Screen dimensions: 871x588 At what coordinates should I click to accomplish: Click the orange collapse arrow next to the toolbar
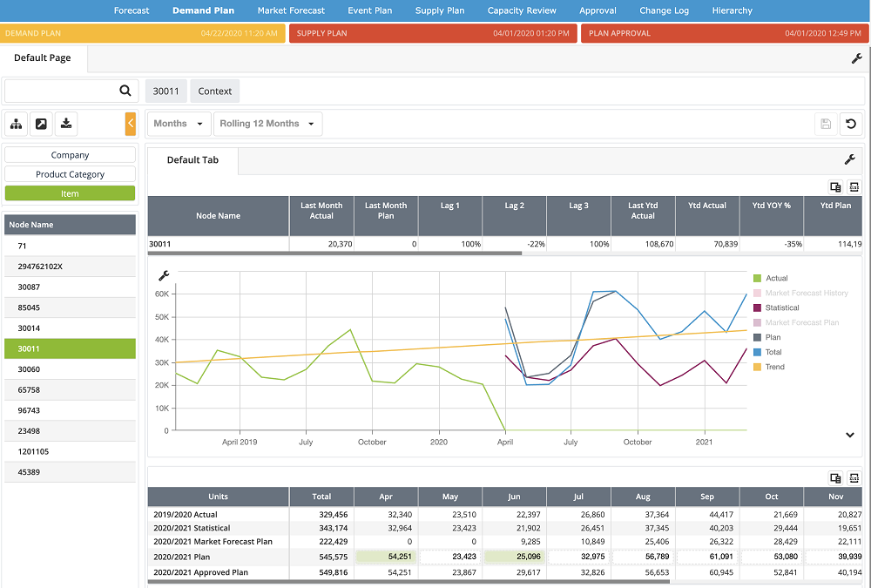click(x=132, y=124)
